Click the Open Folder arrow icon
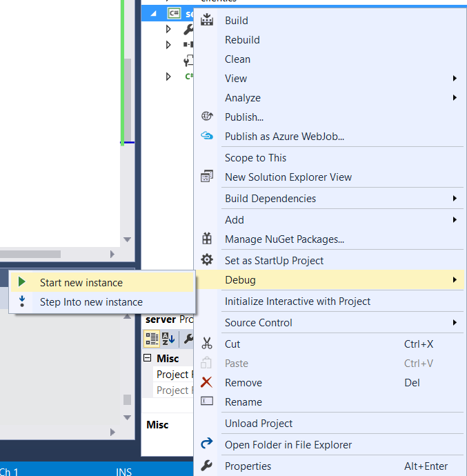Image resolution: width=467 pixels, height=476 pixels. point(207,444)
